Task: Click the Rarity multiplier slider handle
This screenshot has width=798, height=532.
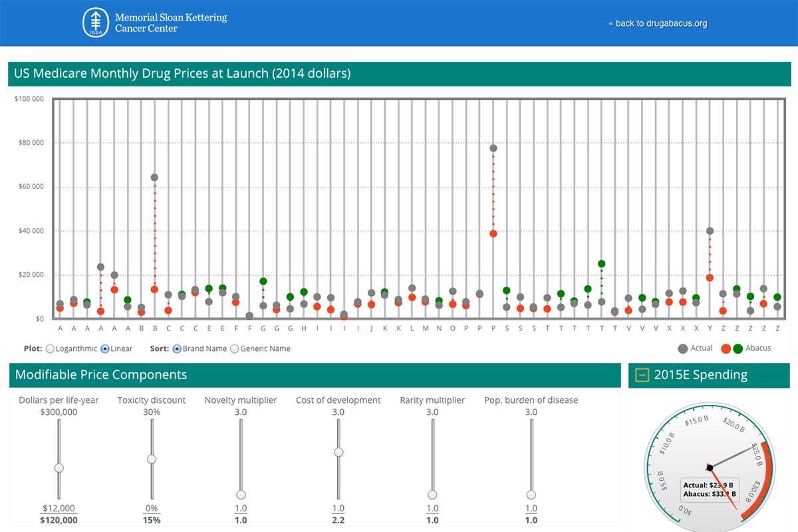Action: [x=432, y=494]
